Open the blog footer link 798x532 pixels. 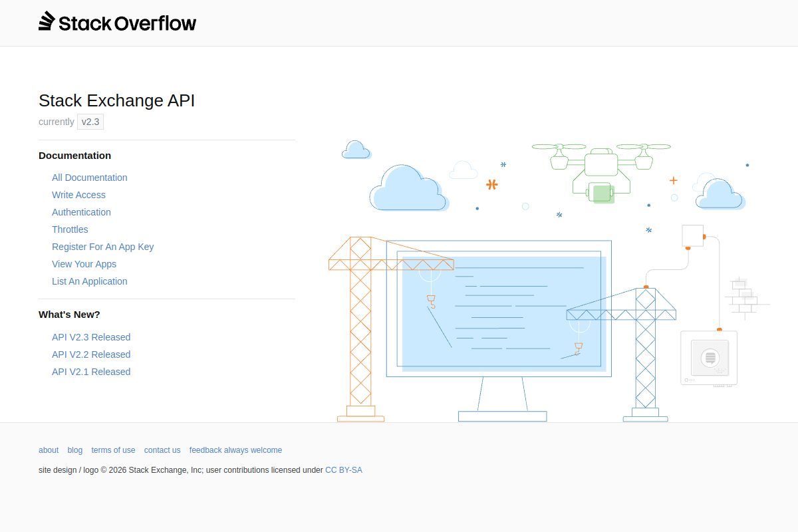coord(75,450)
